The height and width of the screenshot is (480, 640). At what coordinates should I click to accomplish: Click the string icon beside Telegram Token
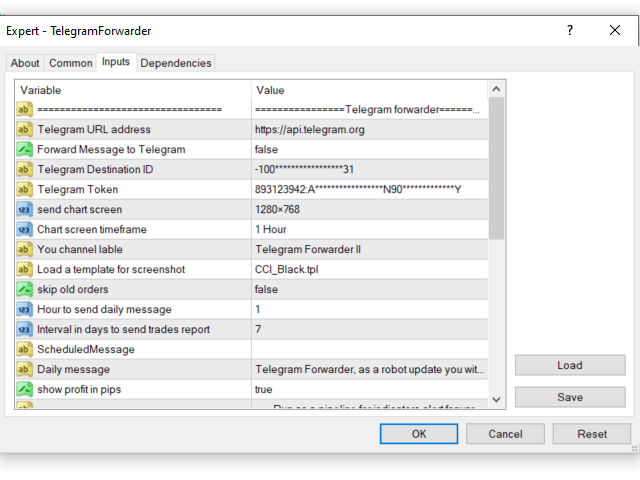coord(24,190)
